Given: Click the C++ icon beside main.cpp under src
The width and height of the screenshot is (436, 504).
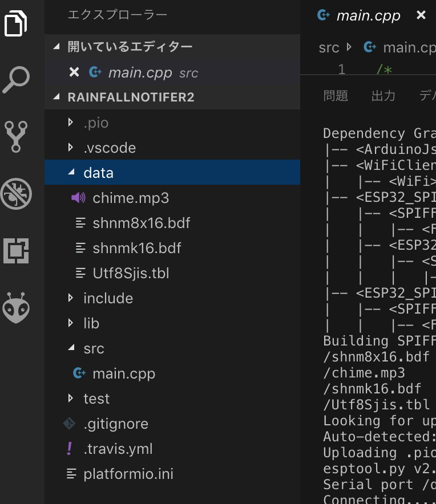Looking at the screenshot, I should tap(79, 373).
